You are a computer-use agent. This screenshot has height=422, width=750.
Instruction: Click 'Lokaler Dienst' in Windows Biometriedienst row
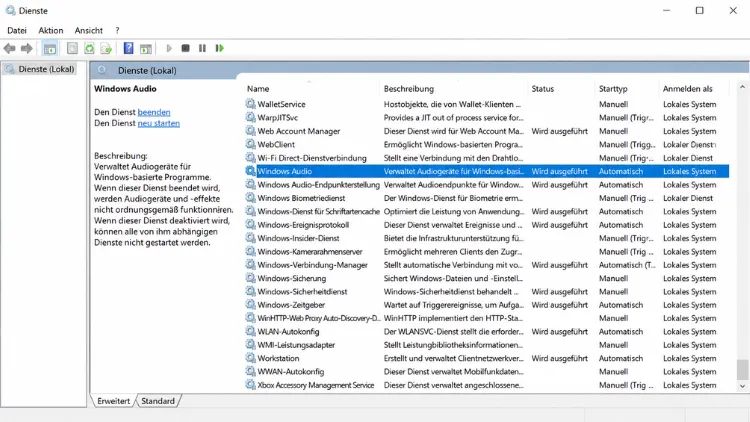coord(688,198)
